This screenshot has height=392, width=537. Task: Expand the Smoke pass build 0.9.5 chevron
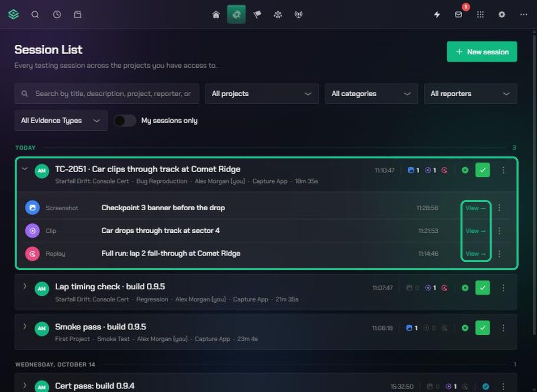click(x=25, y=326)
